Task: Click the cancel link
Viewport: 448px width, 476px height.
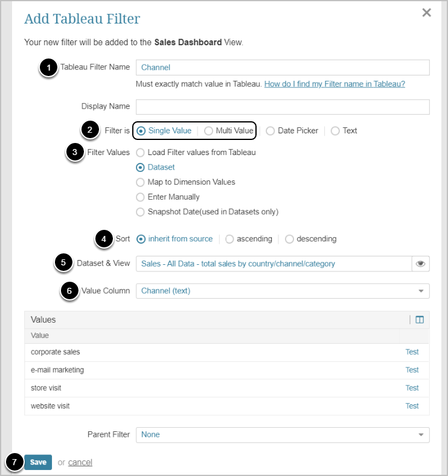Action: [80, 462]
